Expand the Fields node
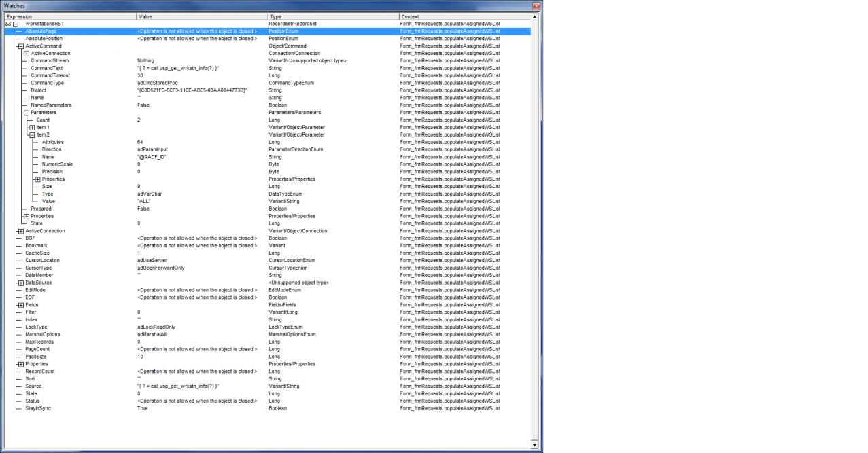This screenshot has height=453, width=868. [20, 305]
